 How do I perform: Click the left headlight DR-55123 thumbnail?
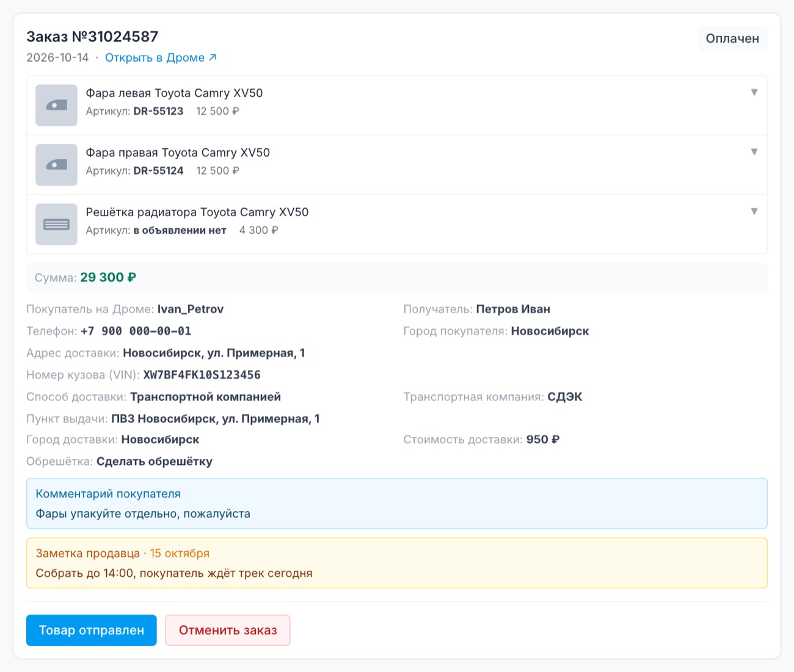click(56, 106)
